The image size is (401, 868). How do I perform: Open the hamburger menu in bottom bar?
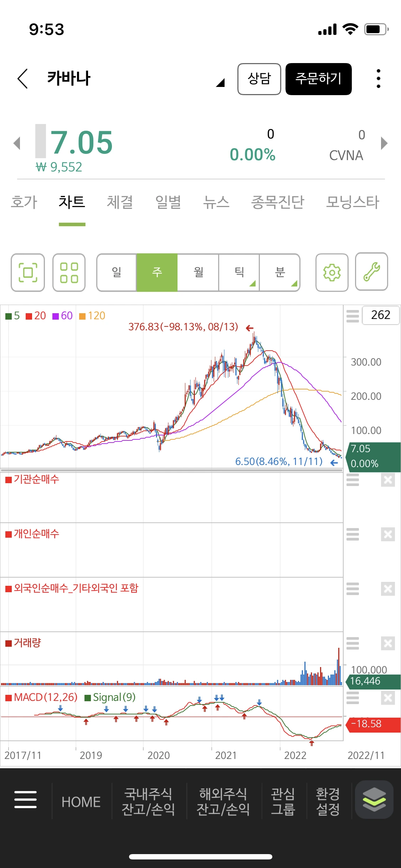25,799
